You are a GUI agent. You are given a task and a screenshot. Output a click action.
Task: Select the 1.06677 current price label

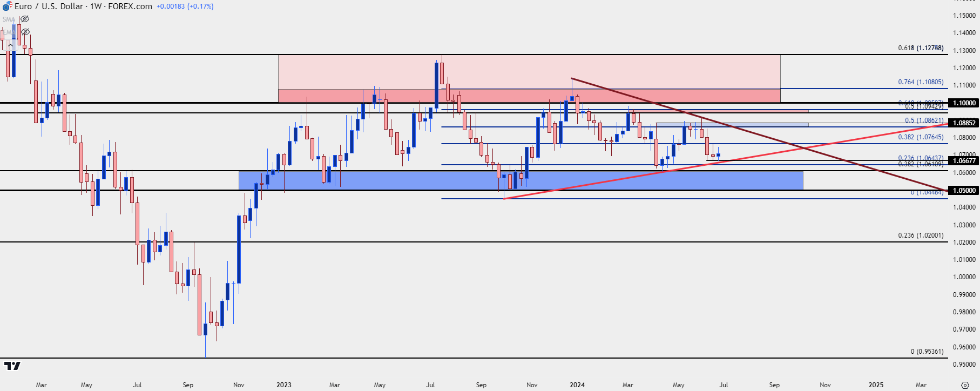point(964,160)
